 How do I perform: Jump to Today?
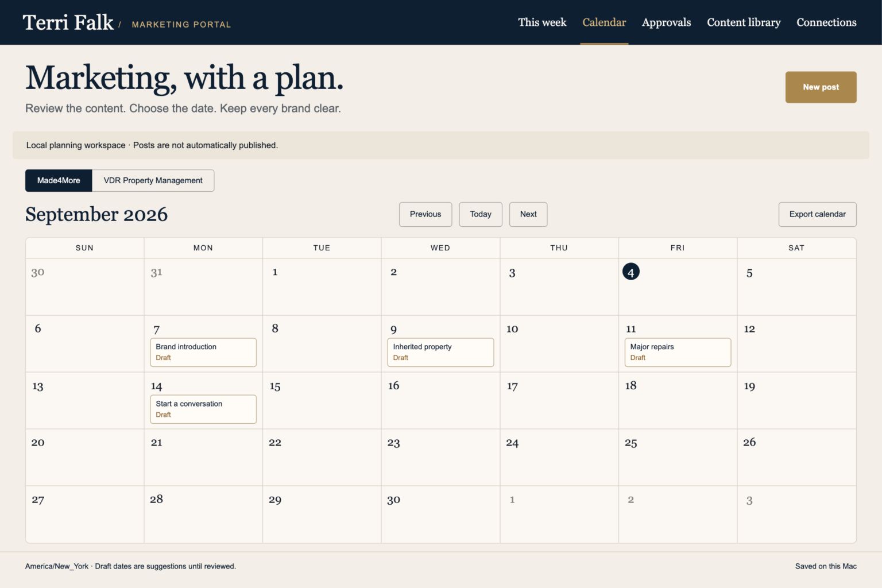[x=481, y=214]
